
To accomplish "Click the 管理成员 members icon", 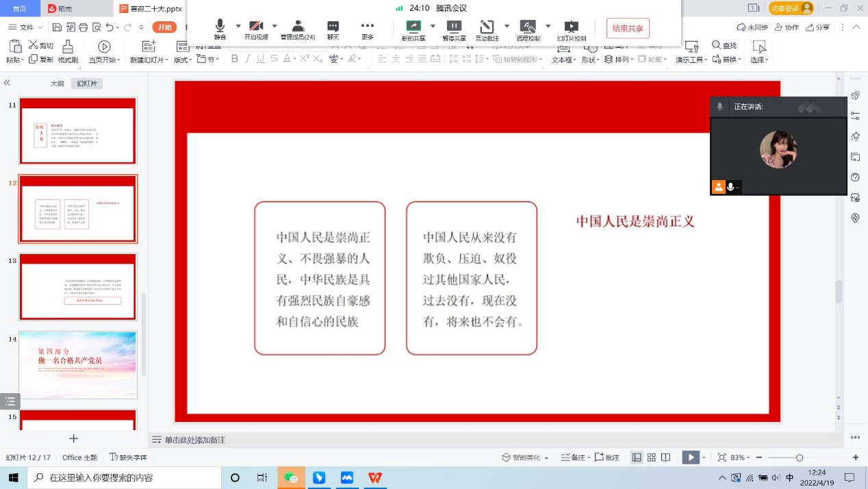I will pyautogui.click(x=297, y=27).
